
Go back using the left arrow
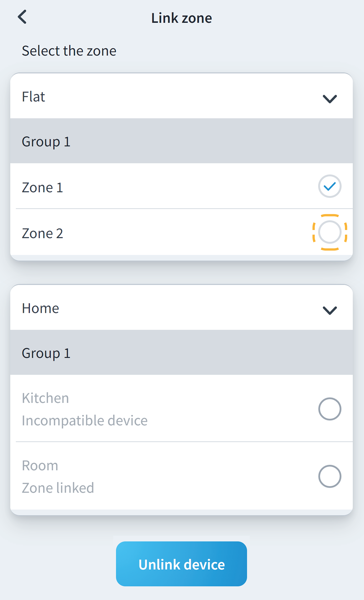(22, 17)
